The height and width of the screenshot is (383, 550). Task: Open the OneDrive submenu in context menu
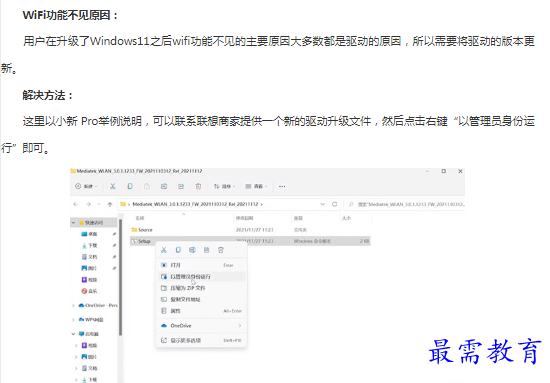coord(201,325)
